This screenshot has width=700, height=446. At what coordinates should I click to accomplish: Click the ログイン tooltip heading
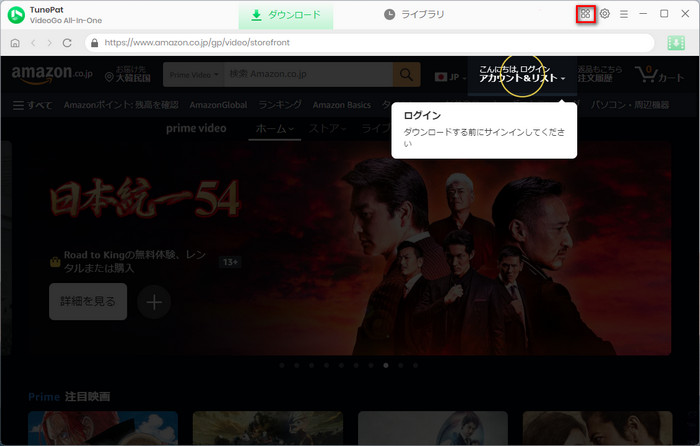(422, 116)
